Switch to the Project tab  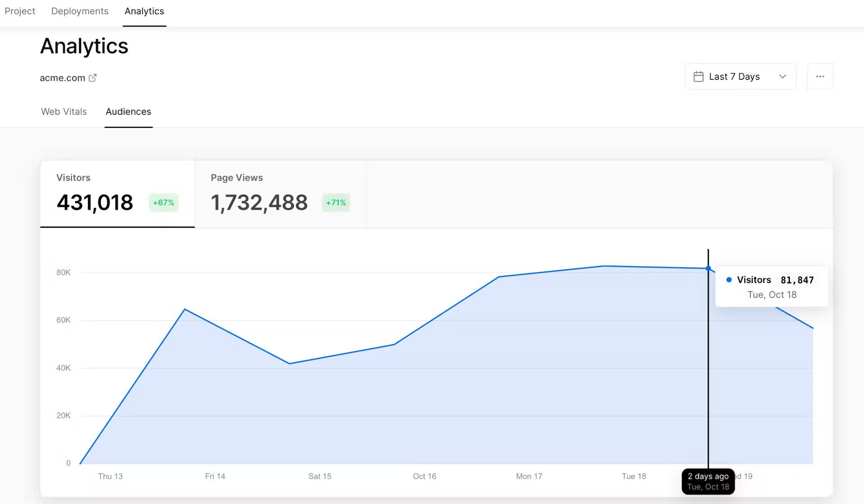point(20,11)
